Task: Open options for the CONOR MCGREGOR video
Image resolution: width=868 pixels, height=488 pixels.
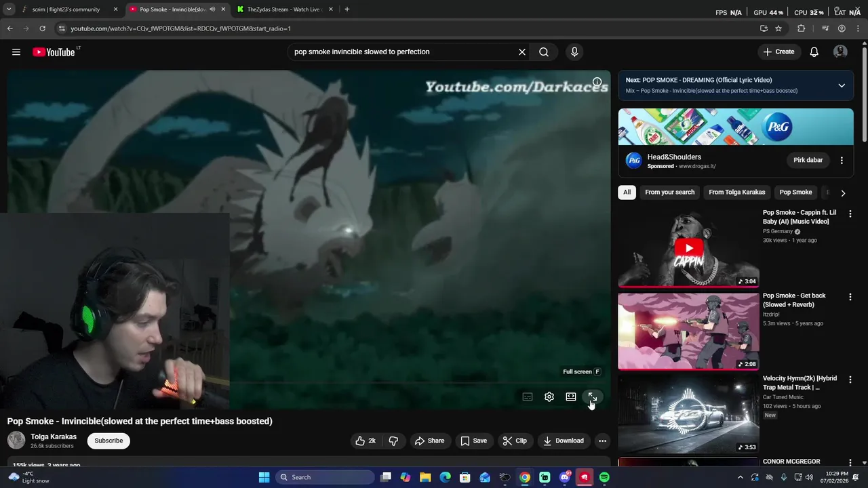Action: 850,462
